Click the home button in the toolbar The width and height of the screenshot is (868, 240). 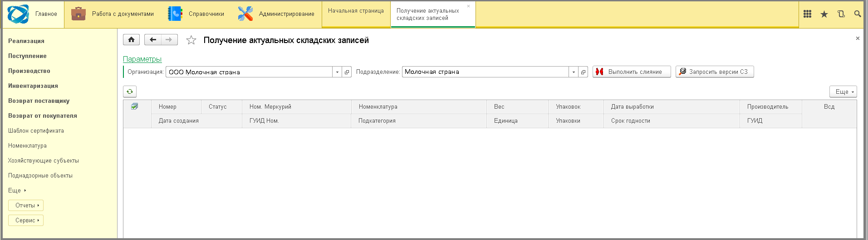[131, 40]
